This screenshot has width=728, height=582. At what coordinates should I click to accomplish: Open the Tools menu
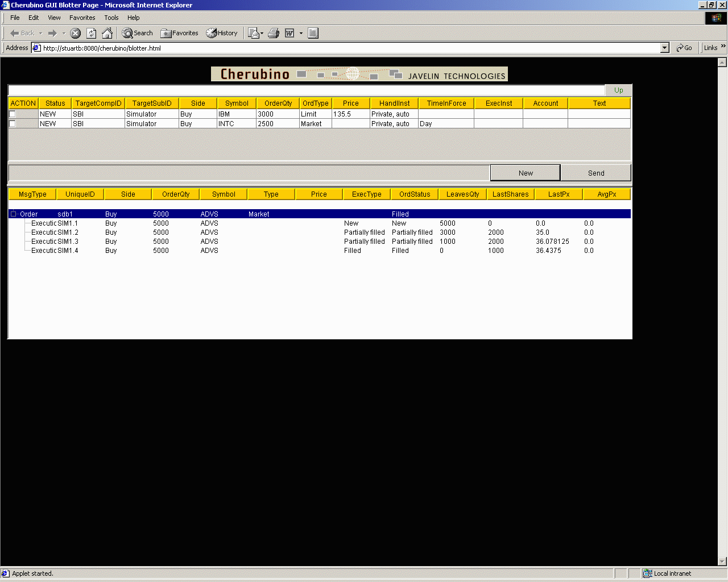(x=111, y=18)
